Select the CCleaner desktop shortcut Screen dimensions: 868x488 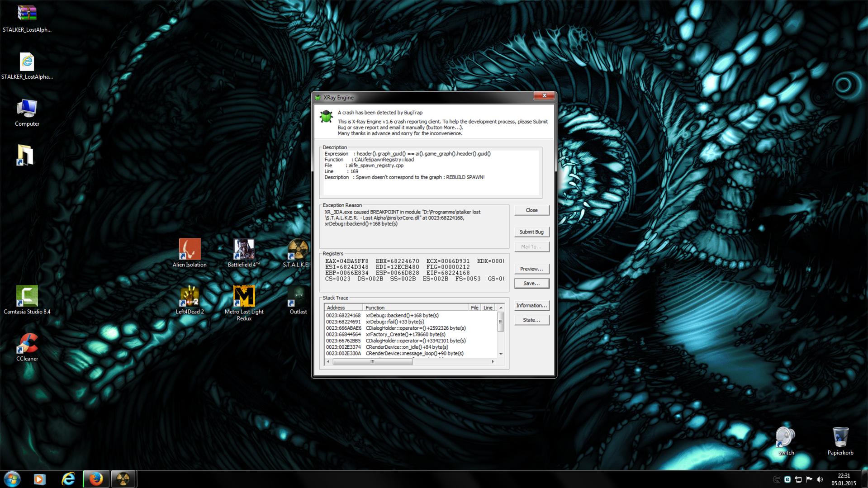click(x=27, y=347)
